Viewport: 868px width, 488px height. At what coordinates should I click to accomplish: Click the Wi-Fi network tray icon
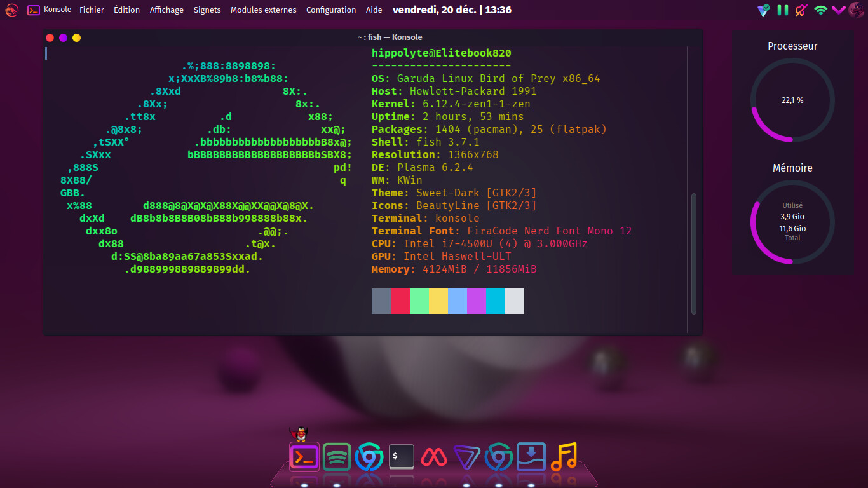820,10
